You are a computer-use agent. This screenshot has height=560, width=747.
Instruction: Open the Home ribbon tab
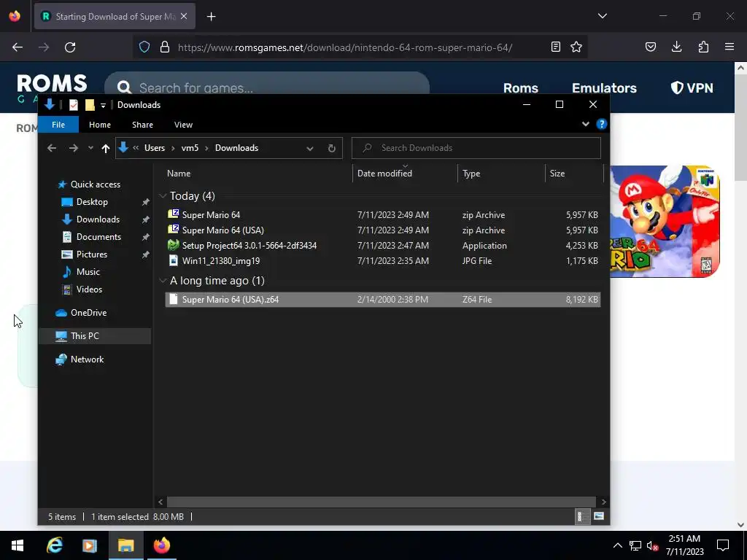(99, 125)
